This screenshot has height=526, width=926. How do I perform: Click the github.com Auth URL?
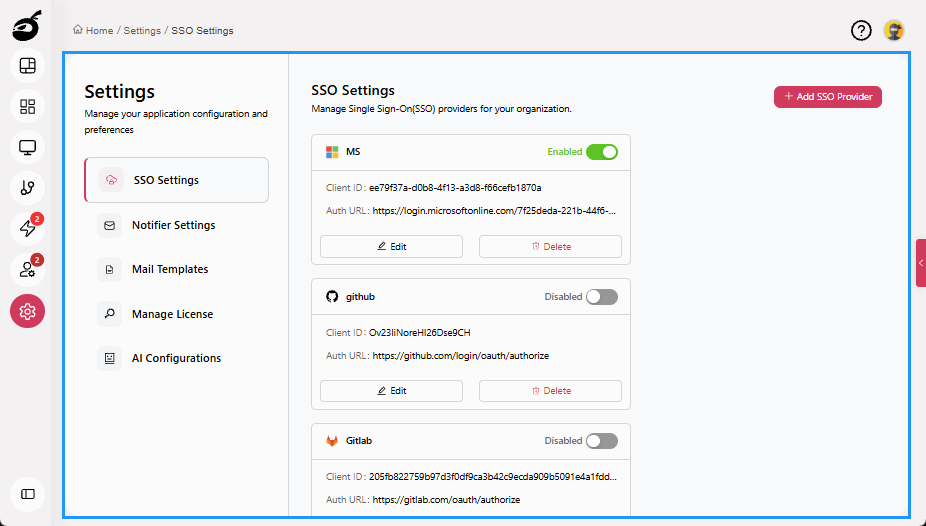pos(461,356)
